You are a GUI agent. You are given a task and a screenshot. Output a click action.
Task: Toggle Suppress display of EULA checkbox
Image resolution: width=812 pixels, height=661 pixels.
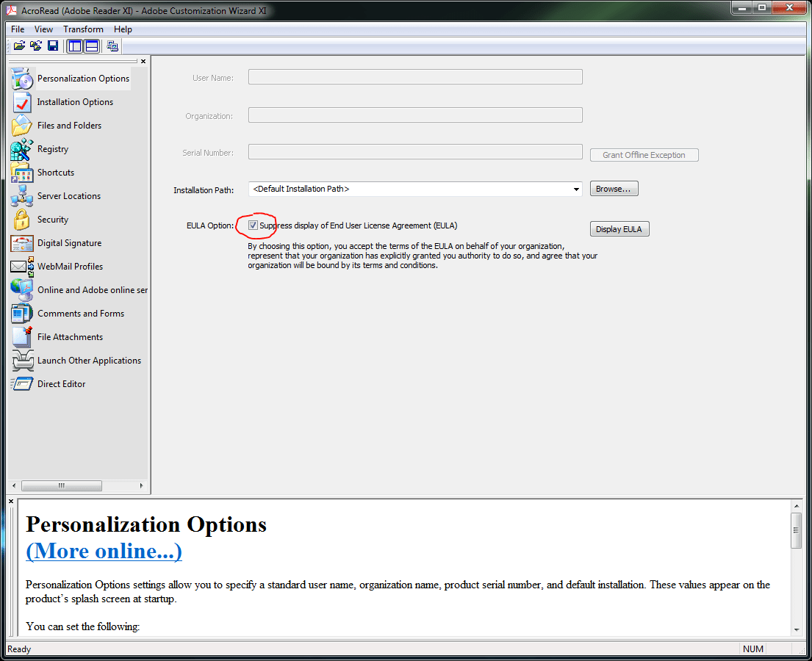(x=253, y=225)
